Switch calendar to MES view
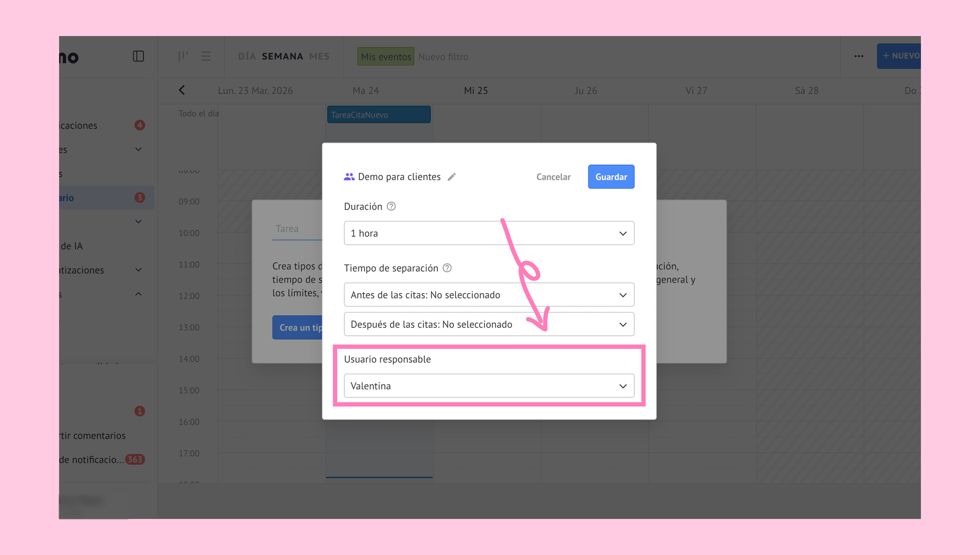Screen dimensions: 980x555 click(319, 57)
